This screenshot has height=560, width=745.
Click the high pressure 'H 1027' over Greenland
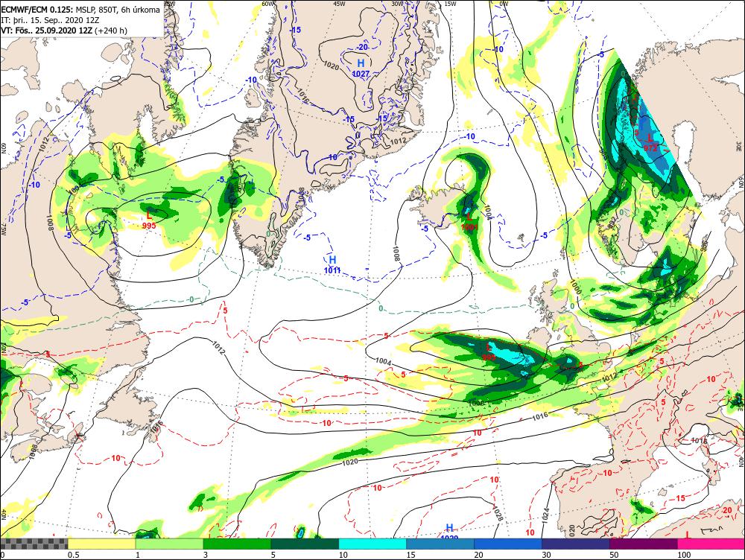click(361, 68)
